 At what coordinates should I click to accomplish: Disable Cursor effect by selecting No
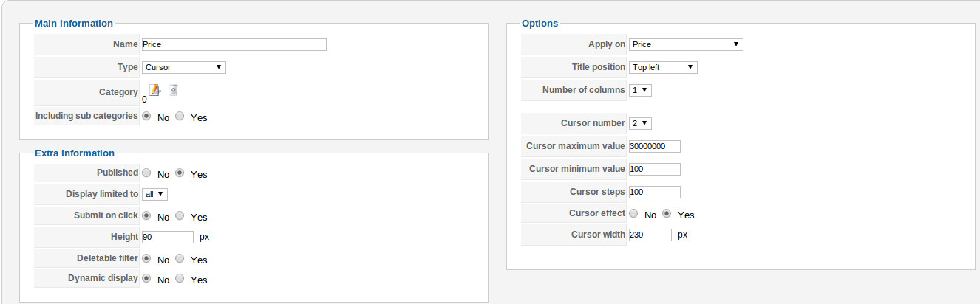[633, 214]
